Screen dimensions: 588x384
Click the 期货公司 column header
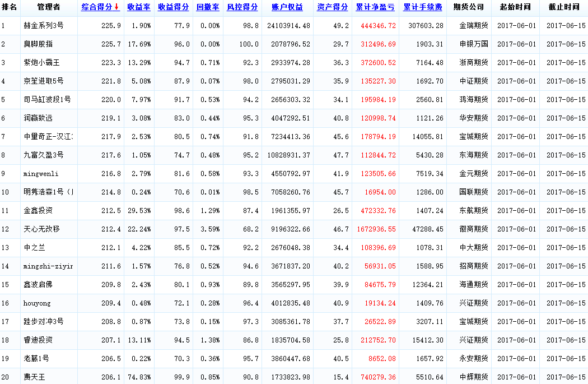tap(469, 7)
